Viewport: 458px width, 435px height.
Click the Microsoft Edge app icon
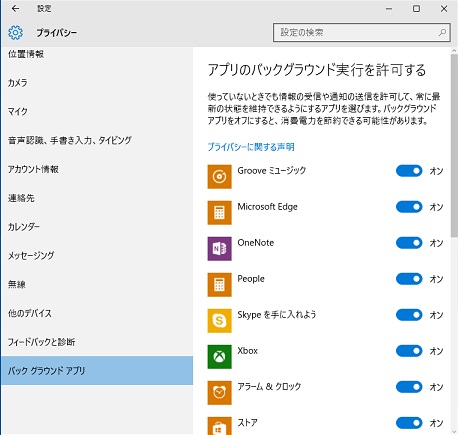coord(219,213)
